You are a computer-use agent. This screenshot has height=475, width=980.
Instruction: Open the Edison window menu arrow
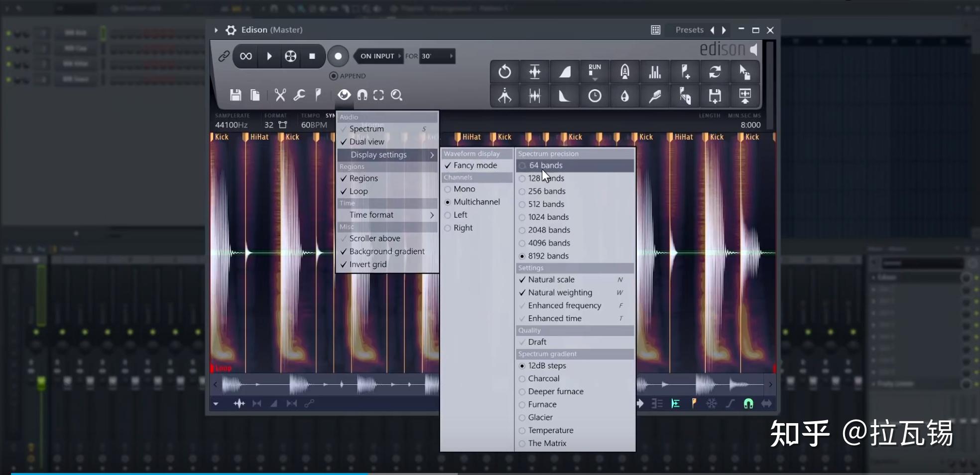coord(216,30)
